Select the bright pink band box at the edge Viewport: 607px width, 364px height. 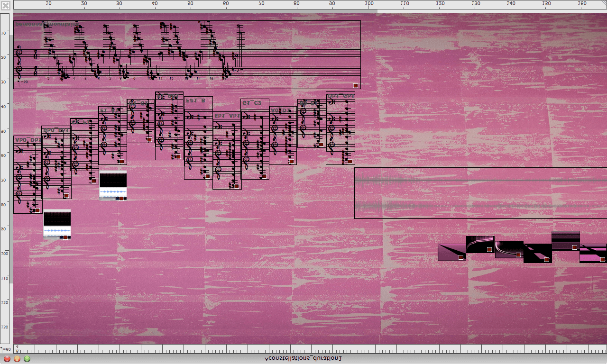[x=593, y=253]
